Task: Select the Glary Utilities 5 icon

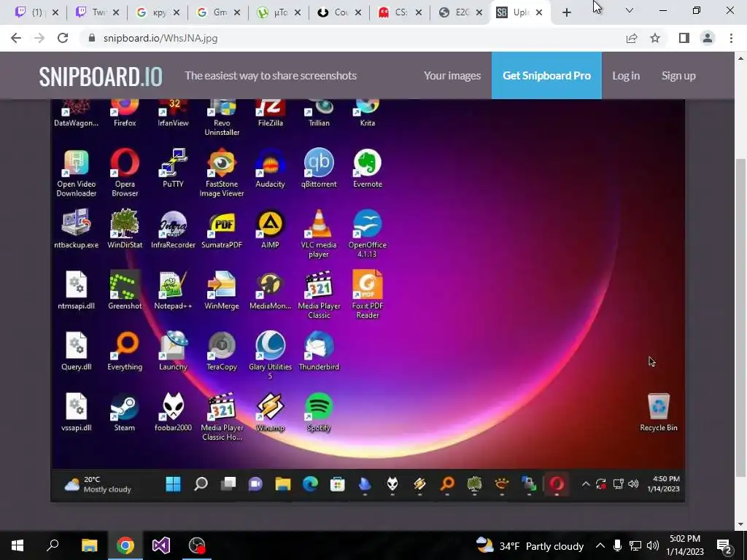Action: (270, 355)
